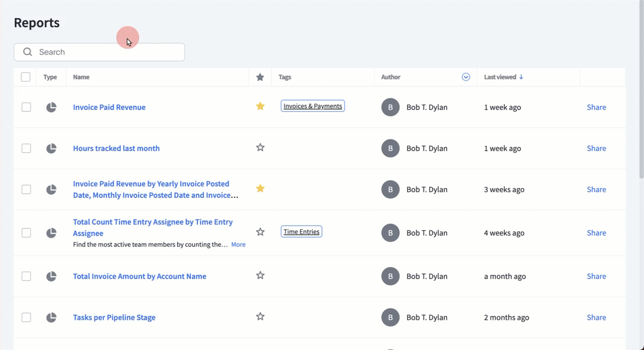
Task: Star the Hours tracked last month report
Action: tap(260, 148)
